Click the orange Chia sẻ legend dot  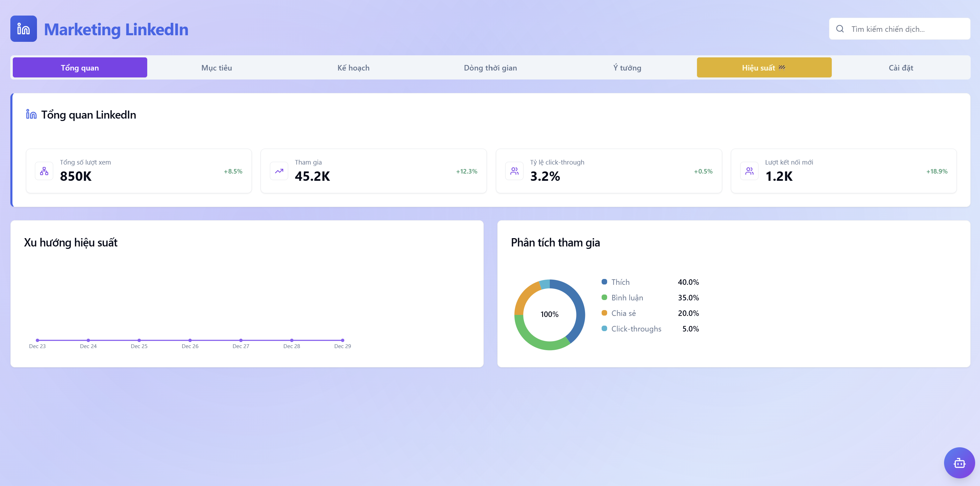604,313
